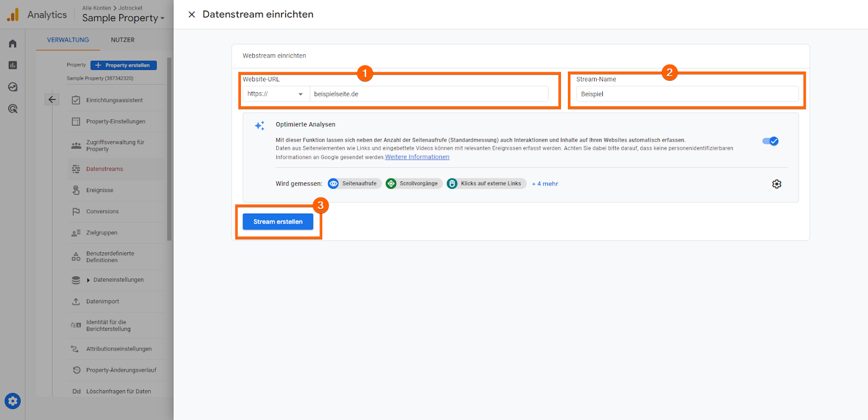The width and height of the screenshot is (868, 420).
Task: Open the https:// protocol dropdown
Action: pyautogui.click(x=275, y=94)
